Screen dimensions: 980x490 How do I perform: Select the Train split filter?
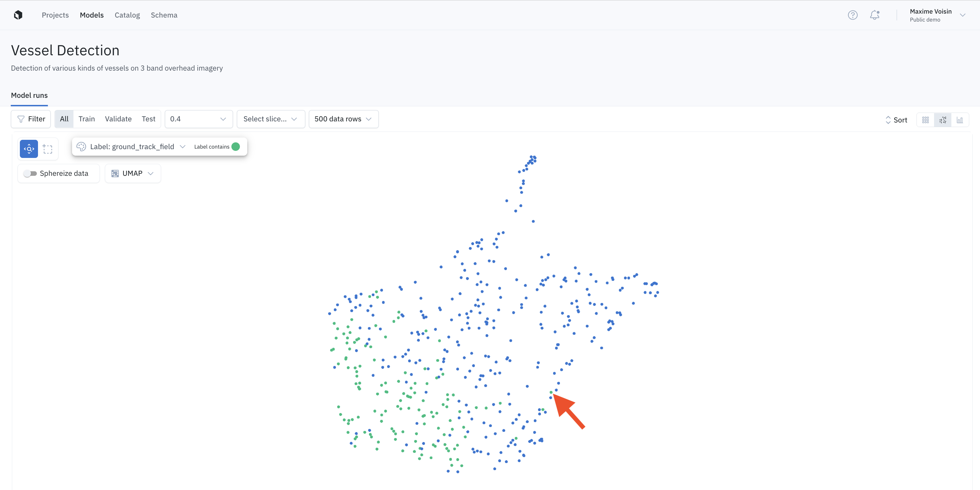pos(86,119)
